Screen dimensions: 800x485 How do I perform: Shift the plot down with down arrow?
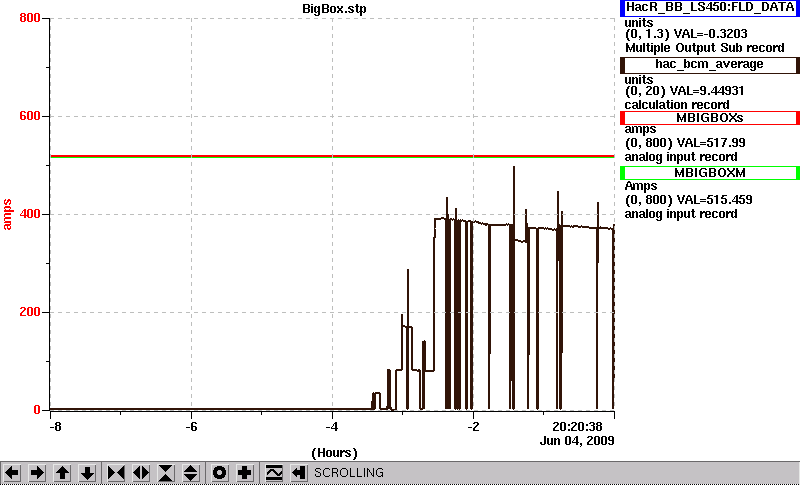click(x=87, y=473)
